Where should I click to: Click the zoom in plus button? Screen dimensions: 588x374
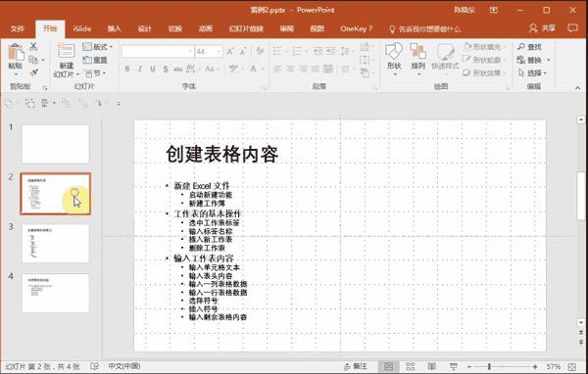coord(535,366)
